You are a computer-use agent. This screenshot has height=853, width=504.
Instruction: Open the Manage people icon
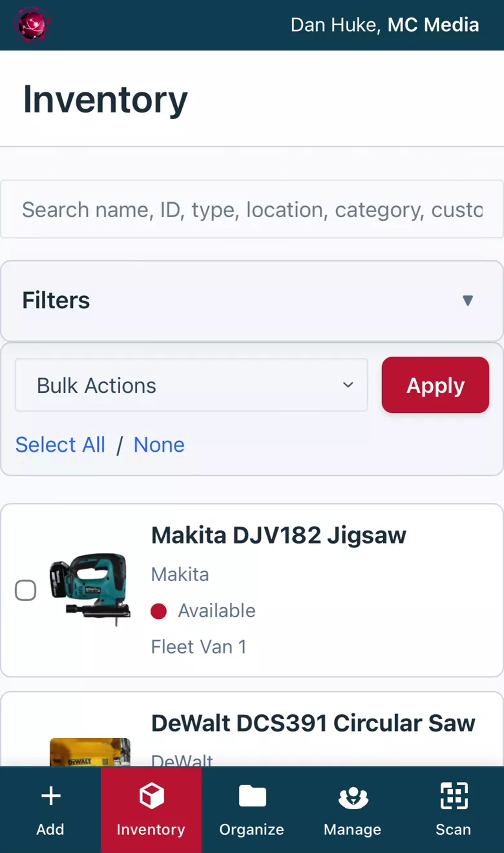click(x=353, y=797)
